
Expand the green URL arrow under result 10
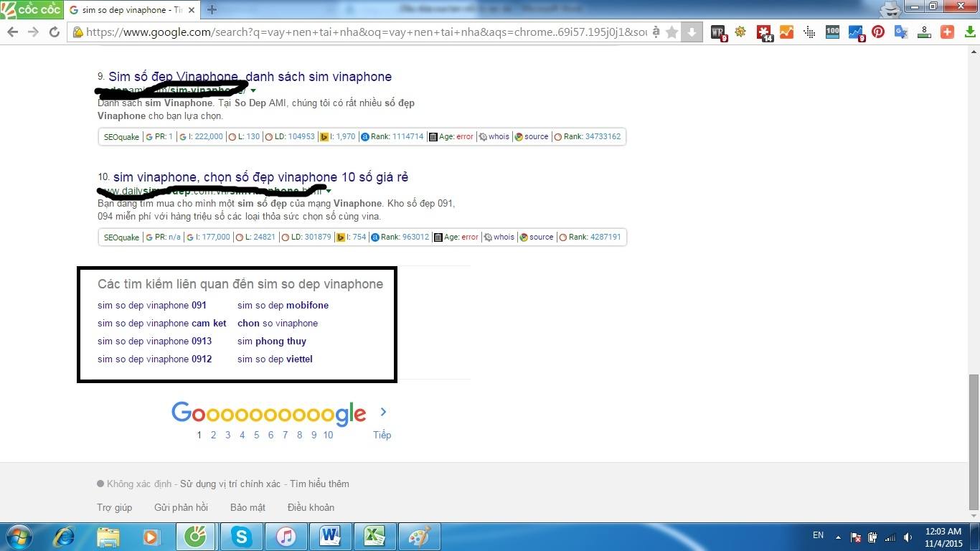pos(329,191)
